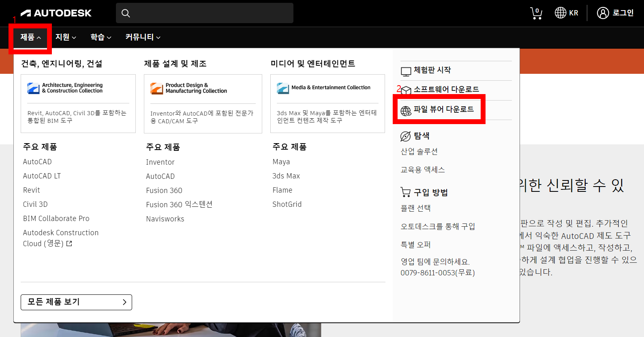Image resolution: width=644 pixels, height=337 pixels.
Task: Open Civil 3D product link
Action: point(35,204)
